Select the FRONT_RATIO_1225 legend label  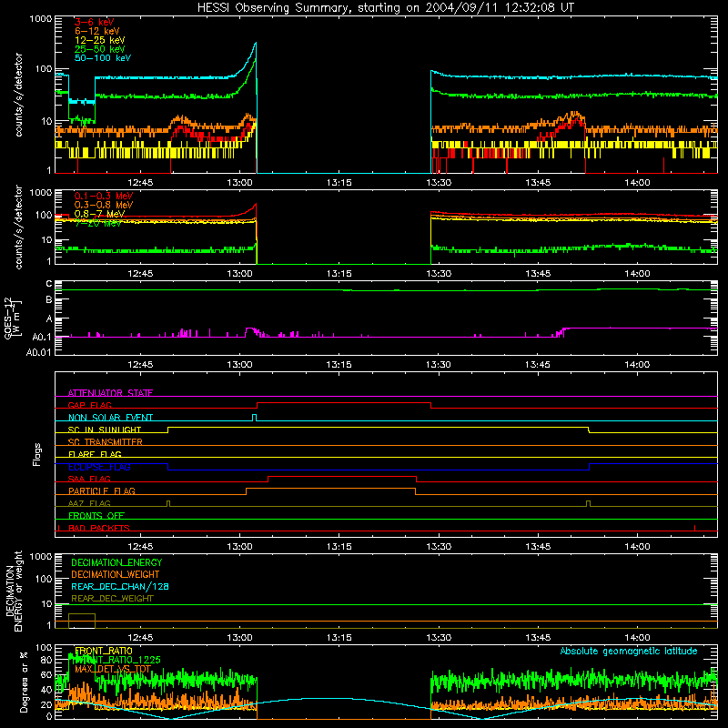pyautogui.click(x=117, y=660)
